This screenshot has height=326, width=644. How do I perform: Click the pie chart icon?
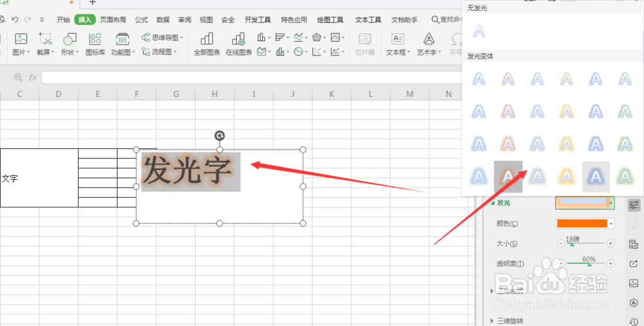[299, 52]
